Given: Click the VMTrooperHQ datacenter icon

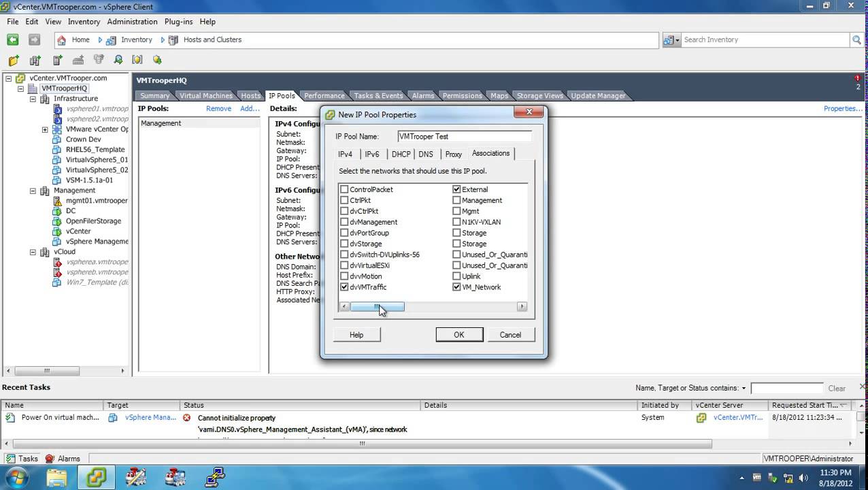Looking at the screenshot, I should coord(33,88).
